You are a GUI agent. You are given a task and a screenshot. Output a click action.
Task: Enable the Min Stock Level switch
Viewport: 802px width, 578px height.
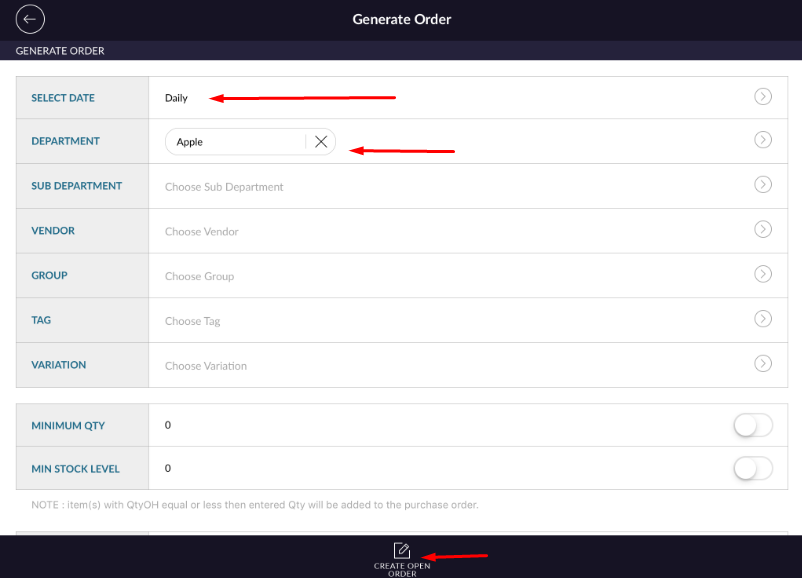tap(752, 468)
